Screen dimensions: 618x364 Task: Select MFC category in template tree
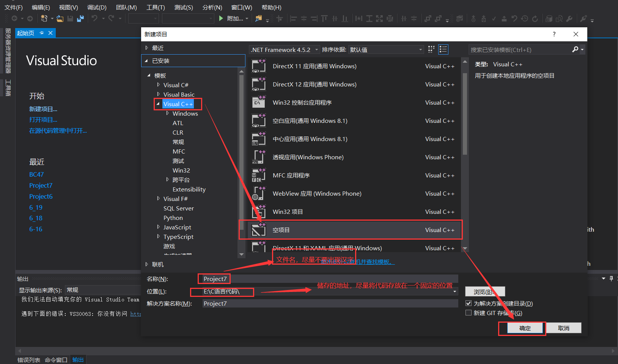tap(179, 151)
